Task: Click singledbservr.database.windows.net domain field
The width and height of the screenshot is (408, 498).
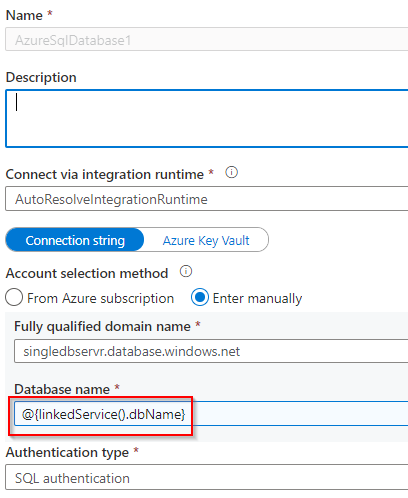Action: 211,351
